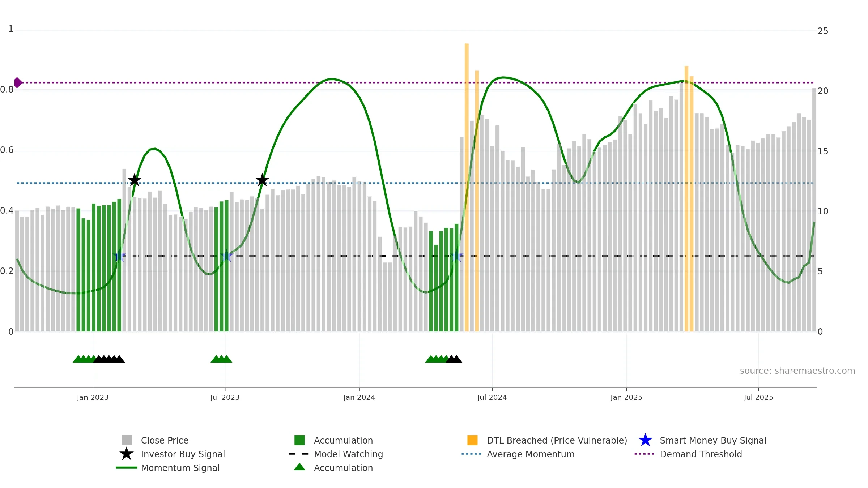Click the tallest orange DTL Breached bar
The width and height of the screenshot is (868, 488).
(x=467, y=187)
